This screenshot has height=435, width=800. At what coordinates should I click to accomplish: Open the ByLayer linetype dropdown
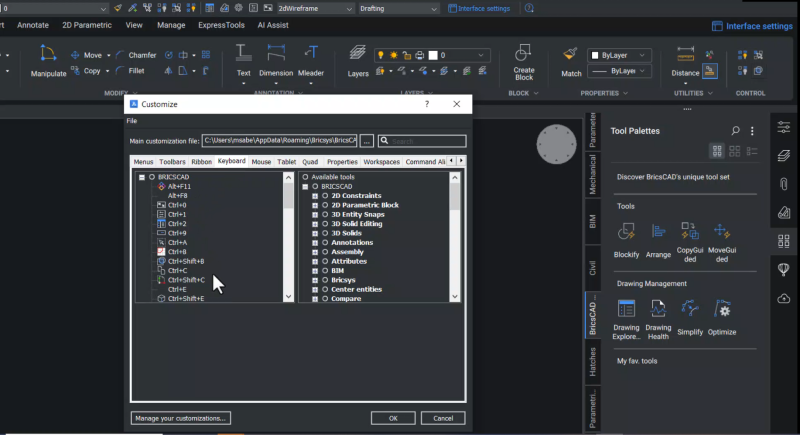[x=619, y=71]
